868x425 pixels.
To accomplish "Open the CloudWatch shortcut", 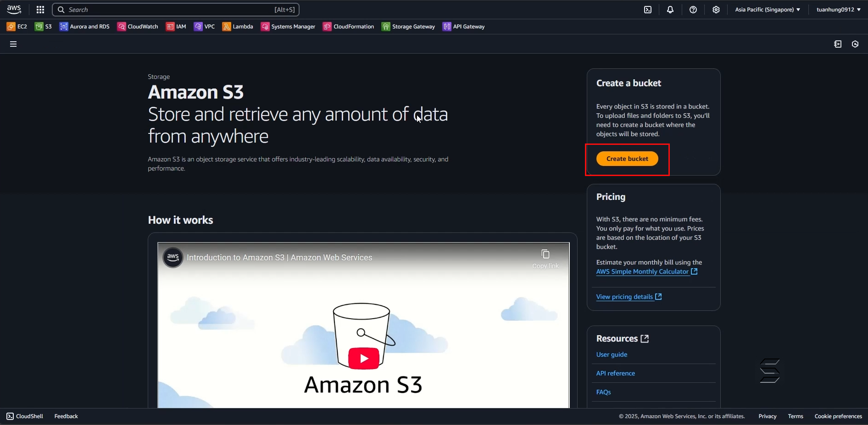I will [138, 27].
